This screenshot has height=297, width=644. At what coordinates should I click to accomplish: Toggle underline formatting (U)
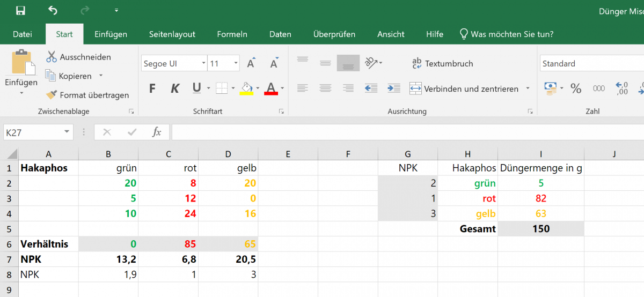tap(196, 88)
